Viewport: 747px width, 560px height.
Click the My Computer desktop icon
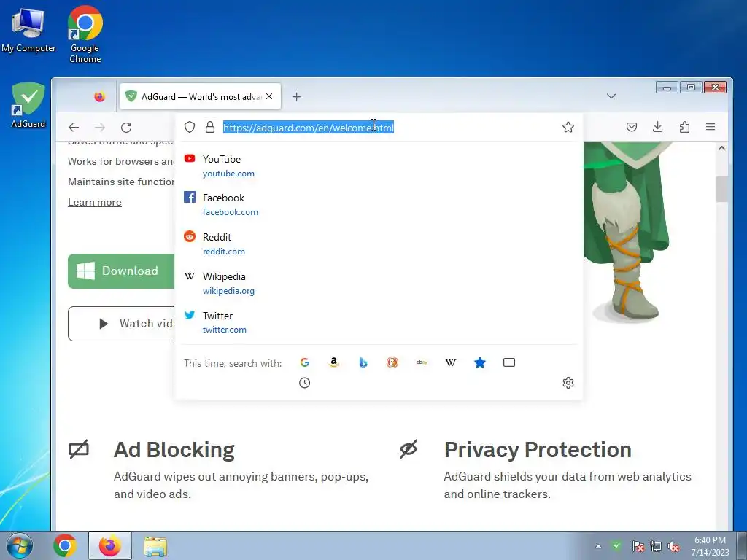point(28,29)
